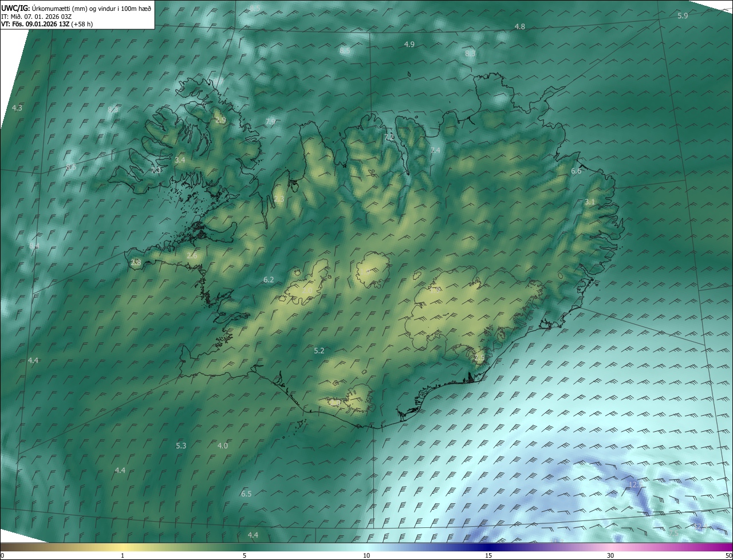Click the 2.5 value label near the southeast coast

click(480, 358)
